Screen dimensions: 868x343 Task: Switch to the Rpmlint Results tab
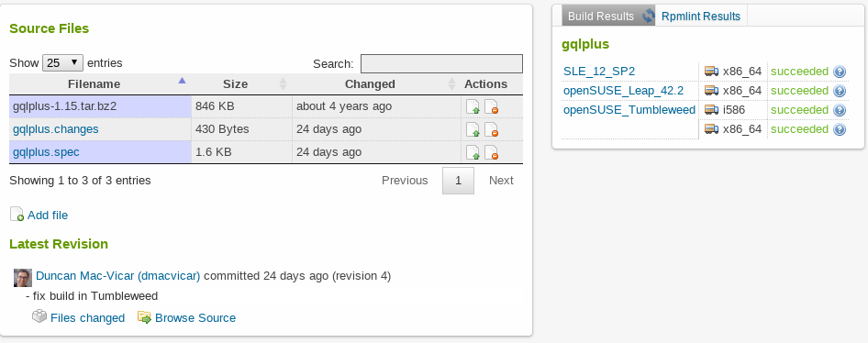pos(701,16)
